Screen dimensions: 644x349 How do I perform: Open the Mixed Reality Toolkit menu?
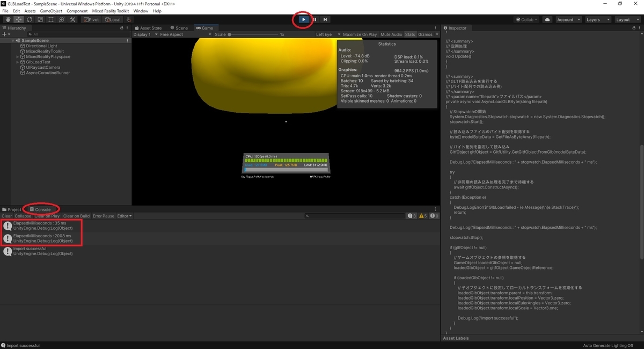point(111,11)
